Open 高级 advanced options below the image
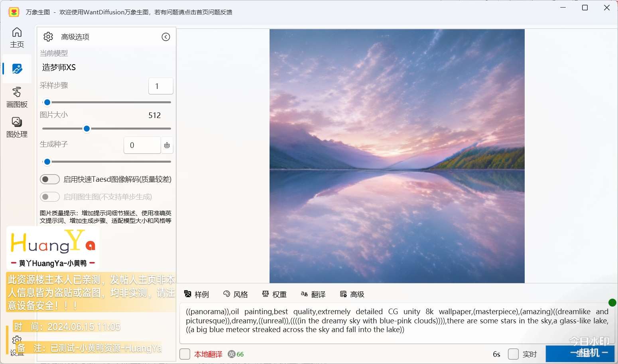This screenshot has width=618, height=364. pyautogui.click(x=352, y=294)
